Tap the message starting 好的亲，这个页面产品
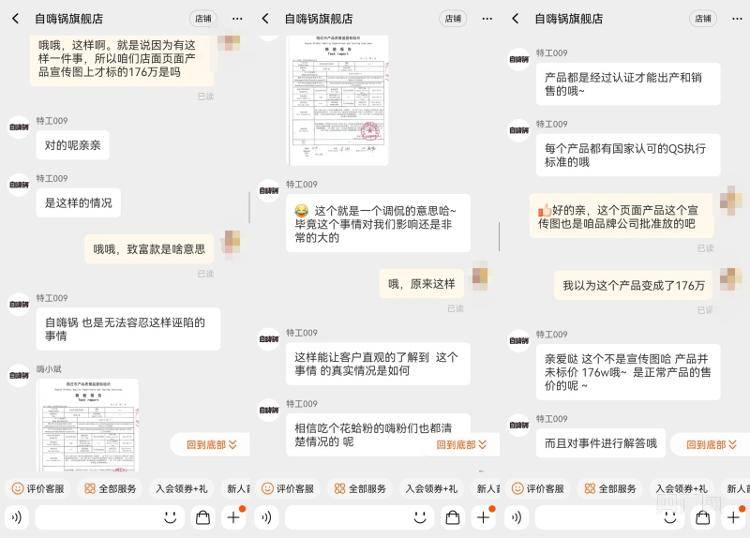The height and width of the screenshot is (538, 750). pos(621,216)
